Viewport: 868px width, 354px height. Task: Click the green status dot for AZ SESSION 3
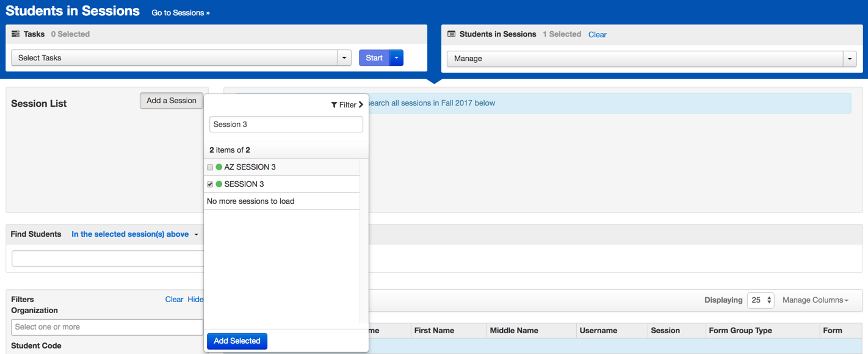coord(219,167)
